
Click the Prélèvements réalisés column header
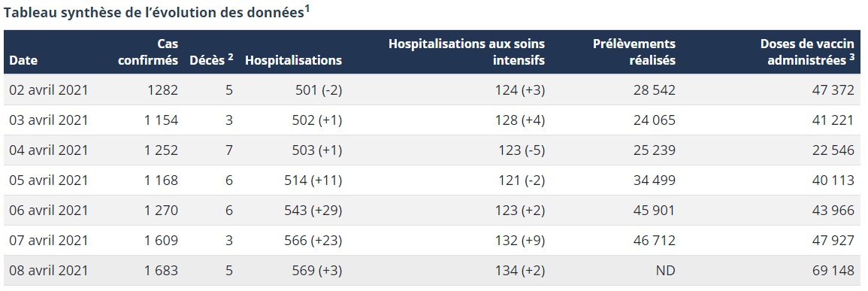[x=634, y=52]
